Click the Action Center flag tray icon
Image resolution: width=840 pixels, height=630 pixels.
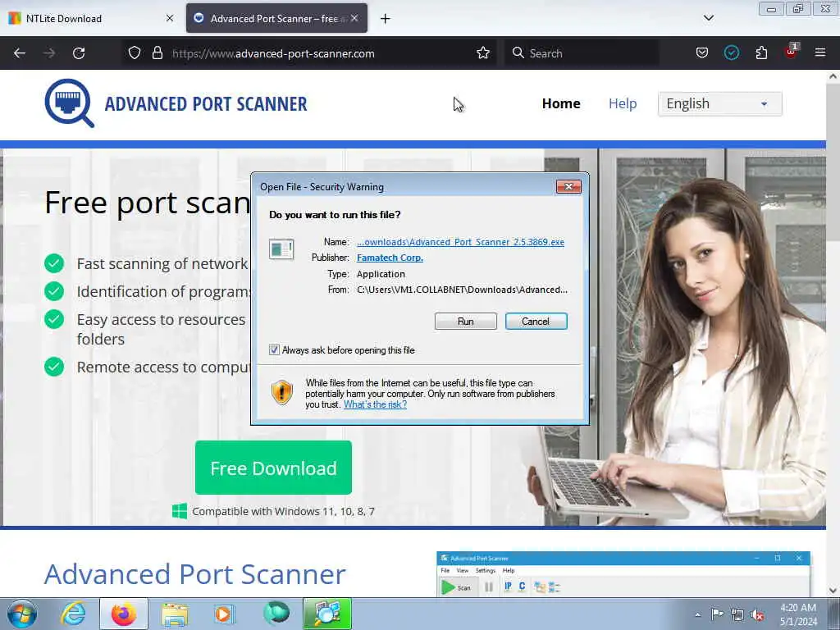[717, 614]
